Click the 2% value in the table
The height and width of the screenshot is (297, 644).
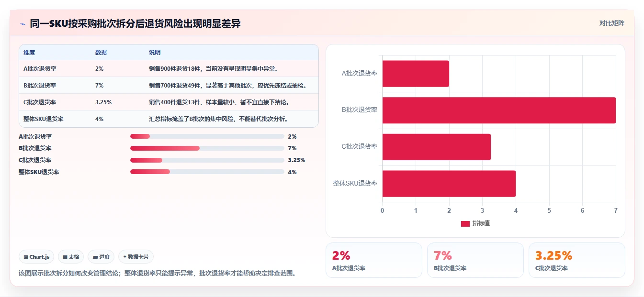pos(99,69)
